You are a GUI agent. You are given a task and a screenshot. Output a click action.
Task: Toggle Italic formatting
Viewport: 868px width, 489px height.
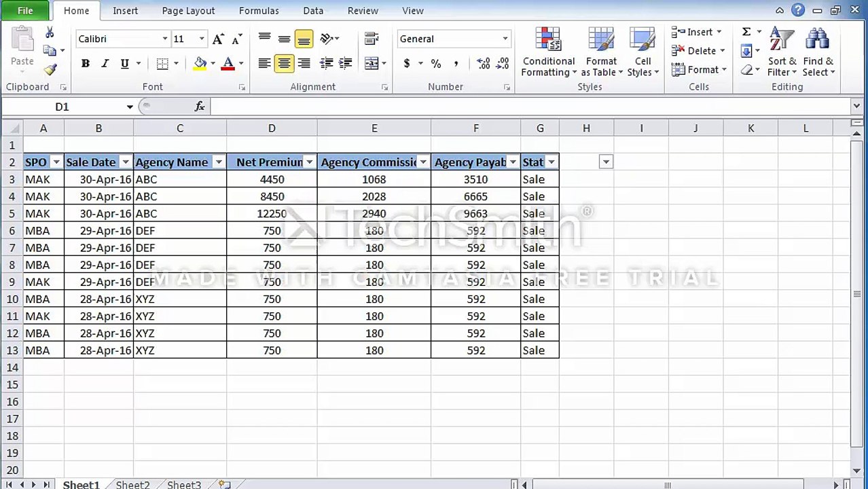tap(105, 64)
